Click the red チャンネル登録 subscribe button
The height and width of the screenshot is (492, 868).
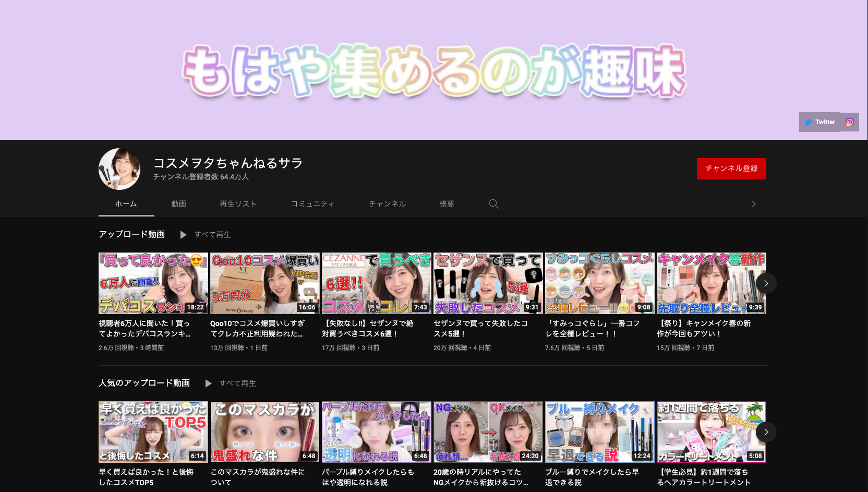coord(731,169)
